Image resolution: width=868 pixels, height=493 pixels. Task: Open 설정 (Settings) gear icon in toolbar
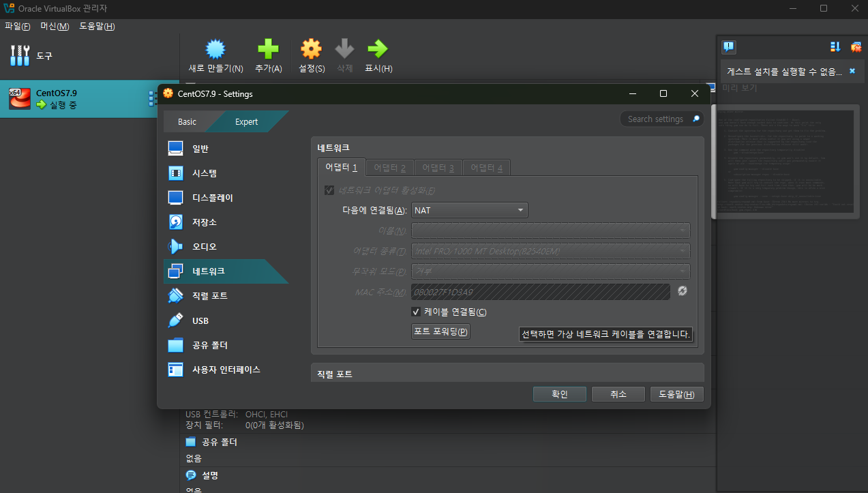(x=311, y=49)
